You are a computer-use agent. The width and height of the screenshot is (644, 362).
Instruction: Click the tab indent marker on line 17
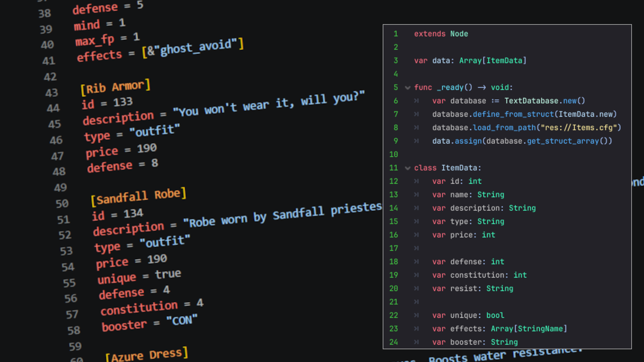[416, 248]
